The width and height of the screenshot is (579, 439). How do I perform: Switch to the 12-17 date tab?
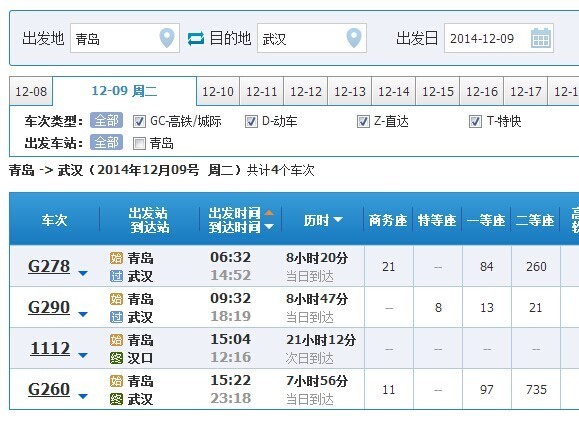525,91
